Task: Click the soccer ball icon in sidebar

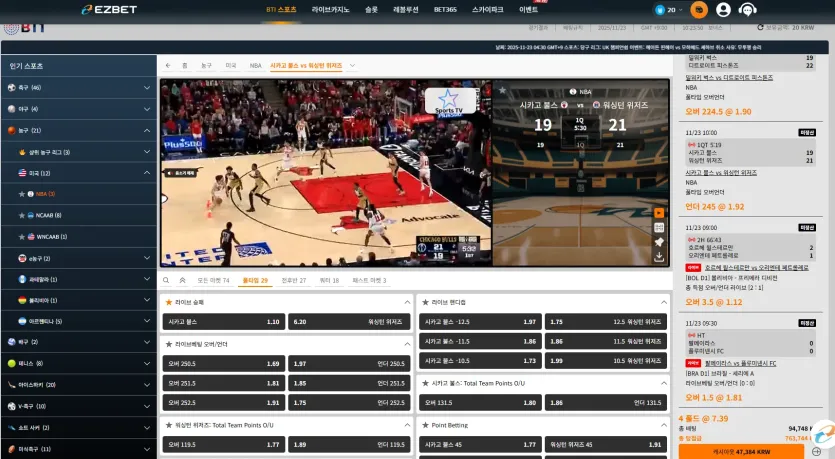Action: (x=12, y=87)
